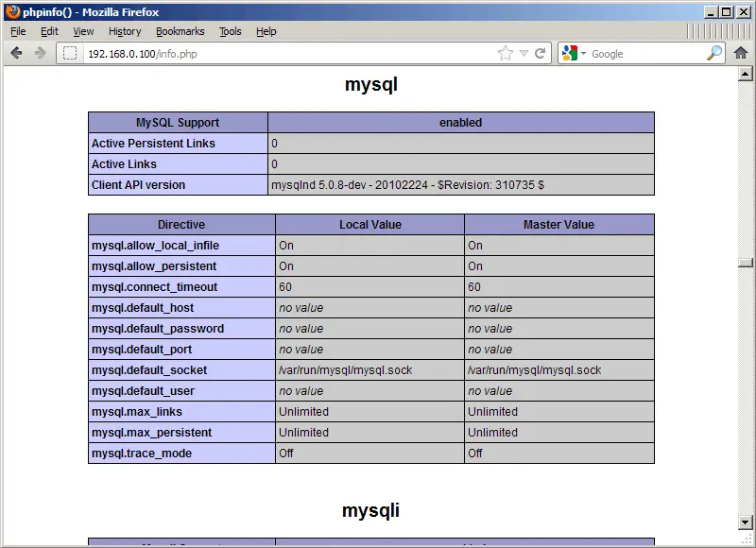Minimize the Firefox window

711,12
